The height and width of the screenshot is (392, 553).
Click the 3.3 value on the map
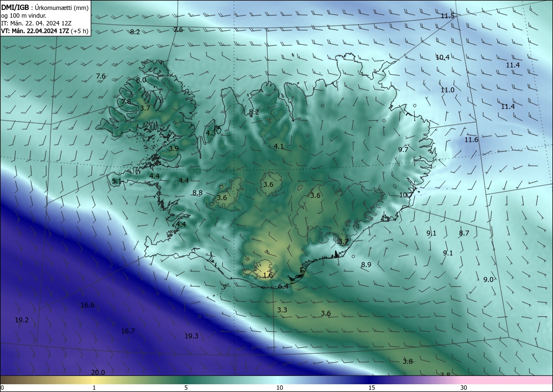coord(282,310)
